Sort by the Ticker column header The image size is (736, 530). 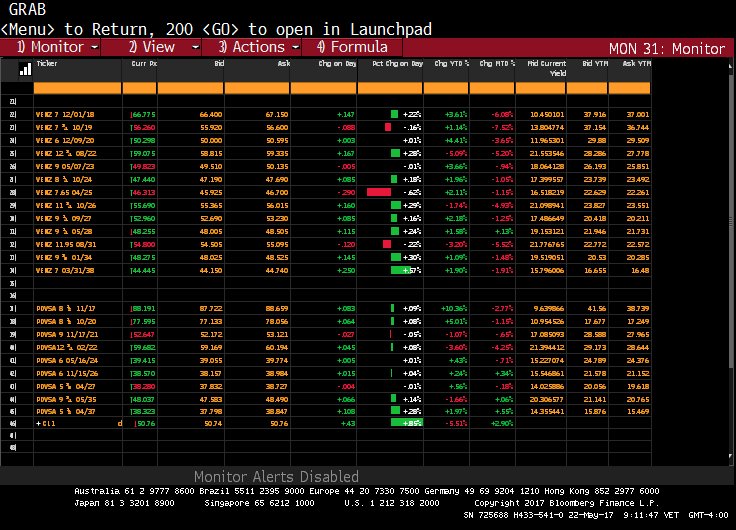click(48, 62)
